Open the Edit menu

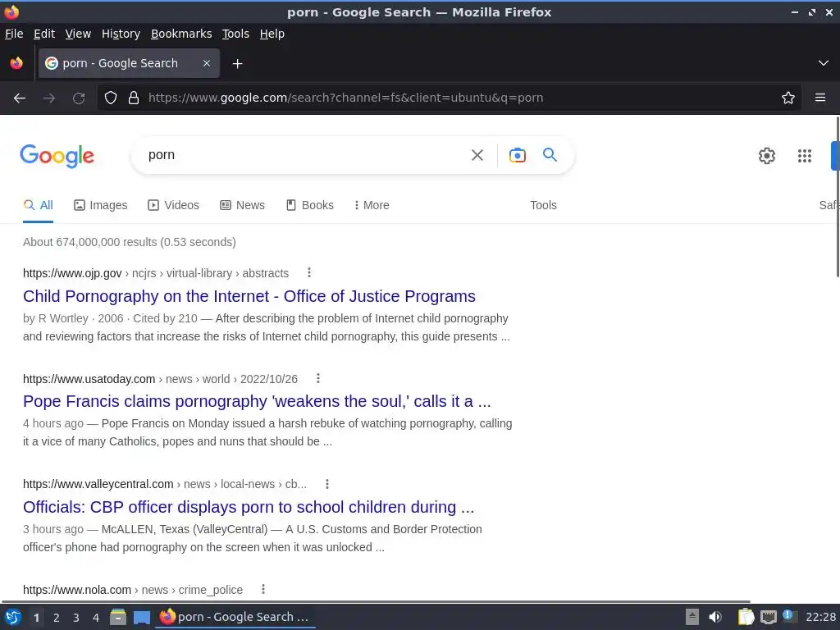(x=44, y=34)
